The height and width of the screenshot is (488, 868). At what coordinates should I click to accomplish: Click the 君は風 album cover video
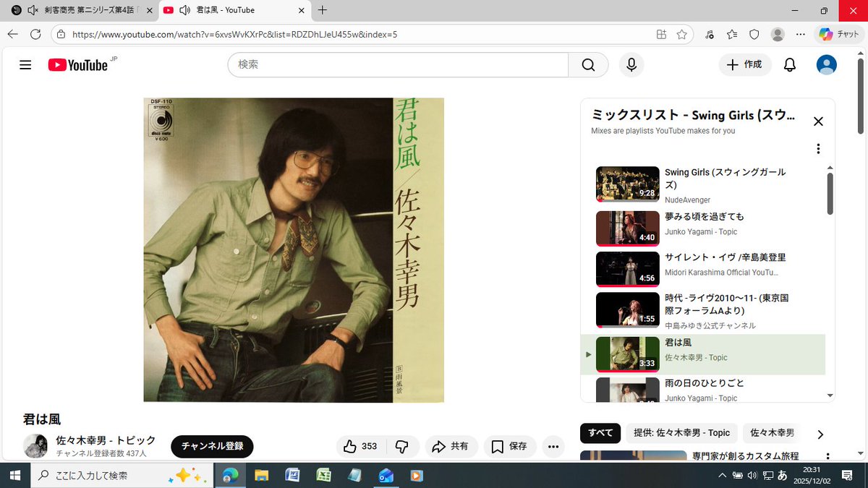(294, 249)
